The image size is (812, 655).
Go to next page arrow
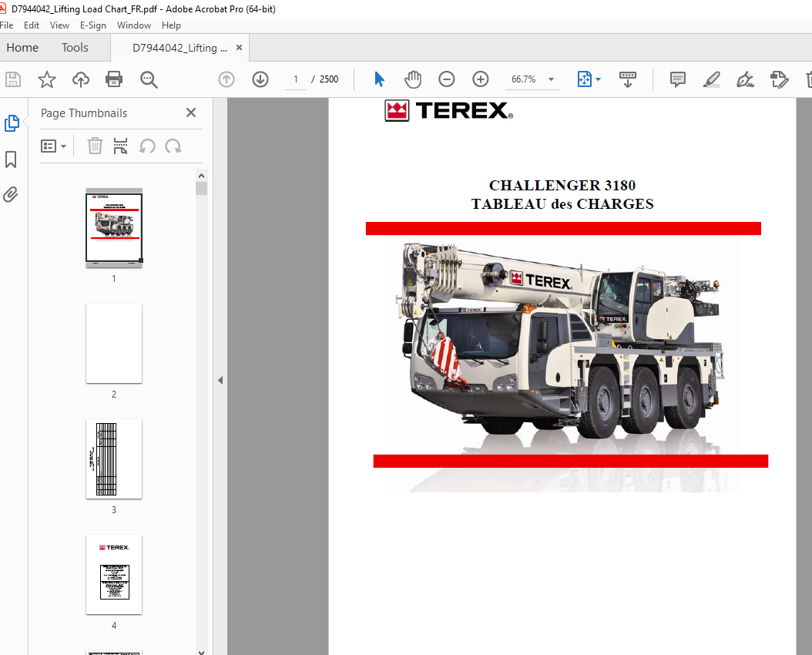260,79
